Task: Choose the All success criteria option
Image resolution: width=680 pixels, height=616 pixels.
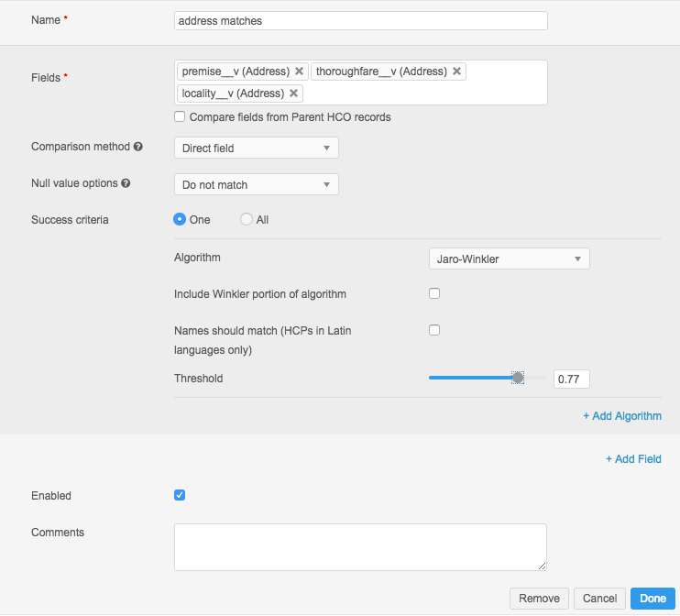Action: [246, 220]
